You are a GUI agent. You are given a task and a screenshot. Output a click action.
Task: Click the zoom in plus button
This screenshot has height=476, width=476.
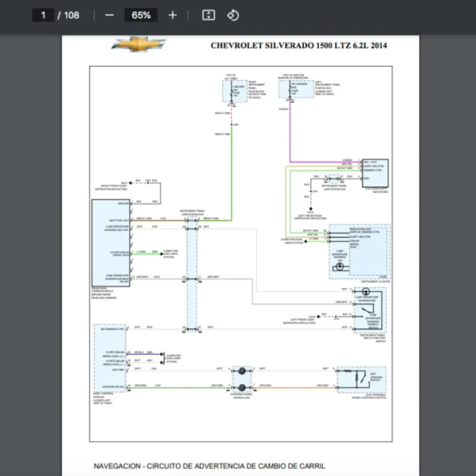(x=173, y=15)
